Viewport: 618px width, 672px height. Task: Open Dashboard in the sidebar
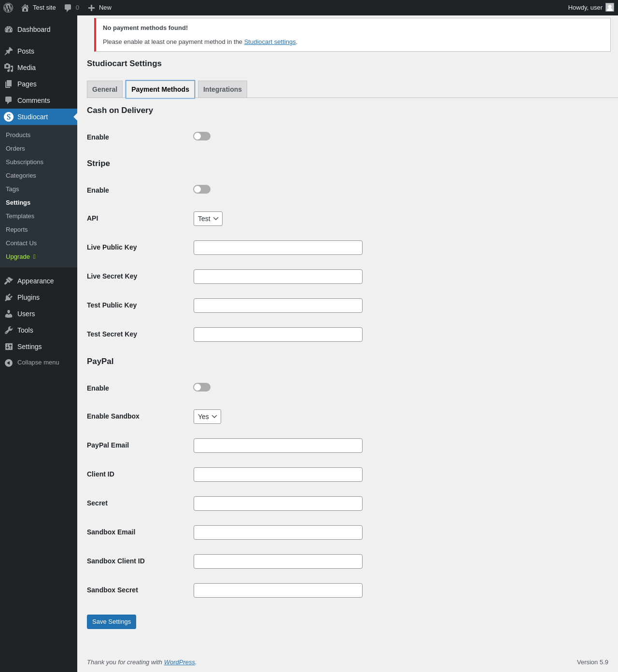click(39, 29)
